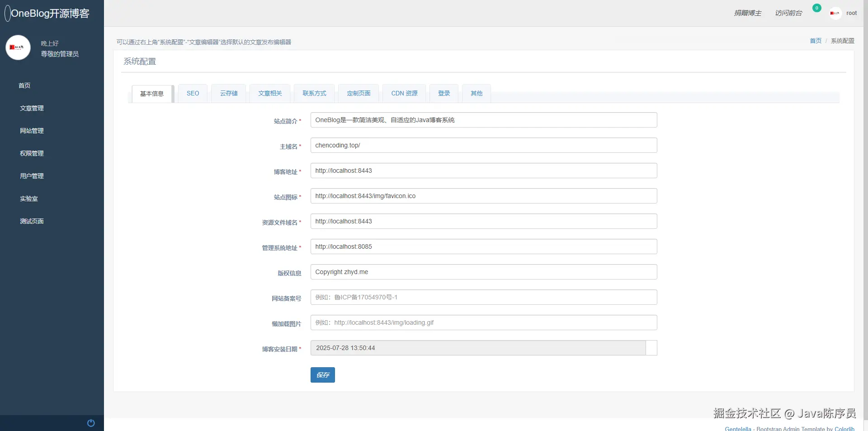Click 访问前台 in the top bar
The width and height of the screenshot is (868, 431).
(788, 13)
